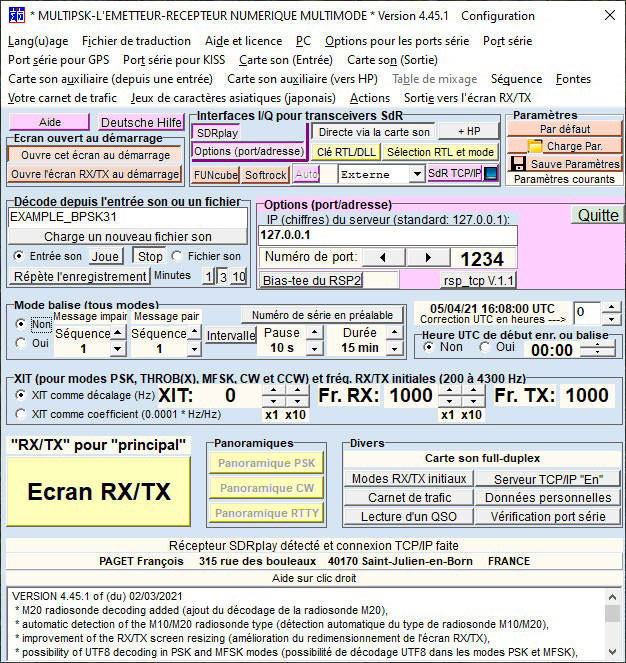Click the rsp_tcp V.1.1 button

click(x=478, y=280)
